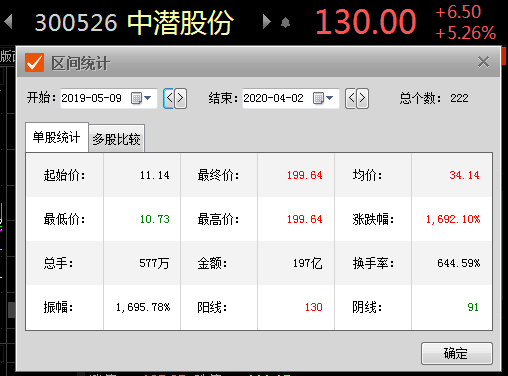Move end date one step back
The width and height of the screenshot is (508, 376).
click(x=351, y=98)
